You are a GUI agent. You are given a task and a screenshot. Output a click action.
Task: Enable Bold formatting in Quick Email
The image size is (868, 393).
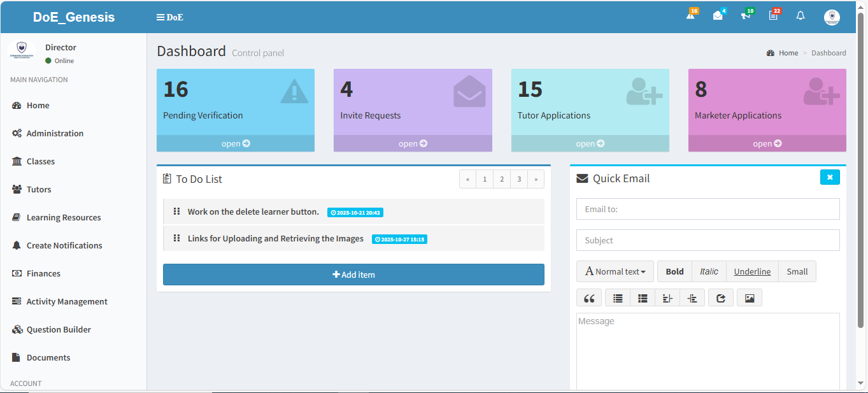674,271
